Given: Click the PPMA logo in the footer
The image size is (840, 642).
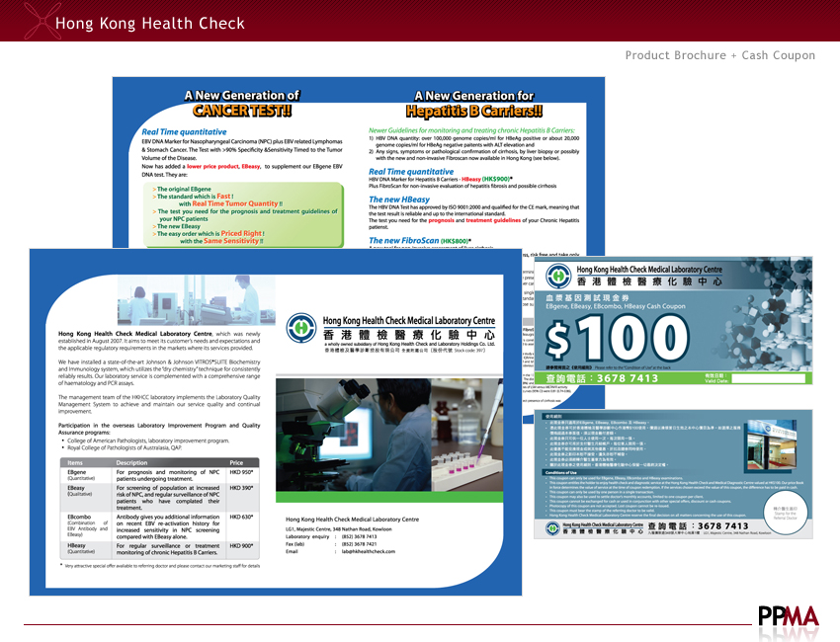Looking at the screenshot, I should tap(788, 617).
